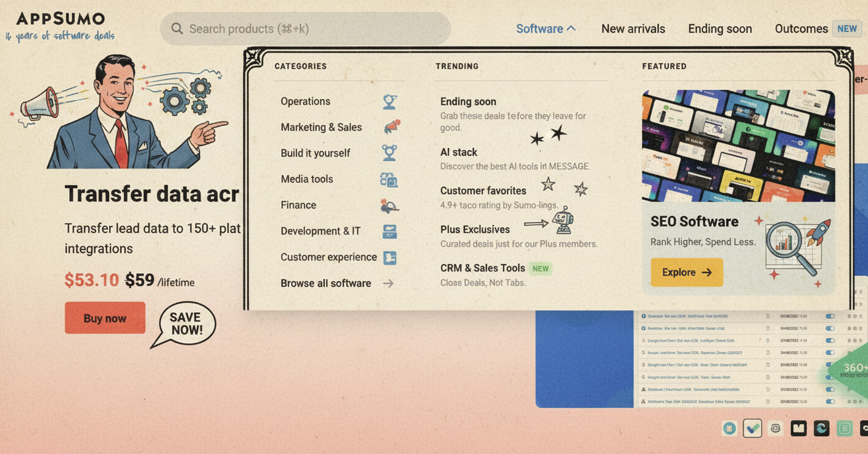
Task: Click the Build it yourself category icon
Action: (389, 153)
